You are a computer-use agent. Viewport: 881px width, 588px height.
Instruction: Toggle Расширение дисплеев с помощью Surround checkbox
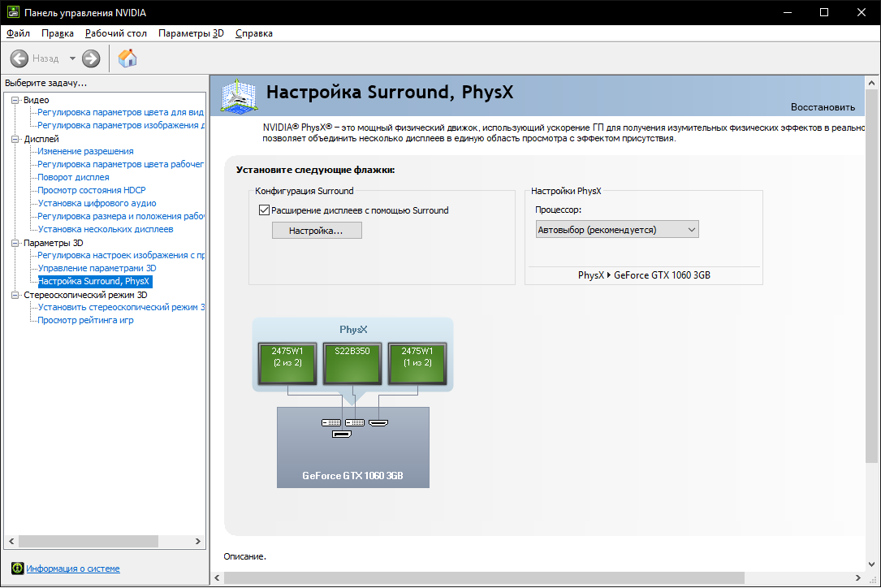(x=264, y=210)
